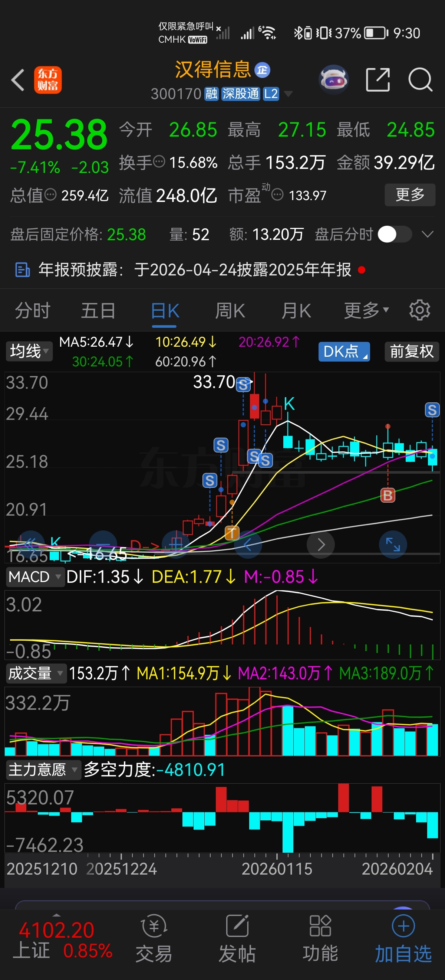The image size is (445, 980).
Task: Open the 东方财富 logo icon
Action: point(48,80)
